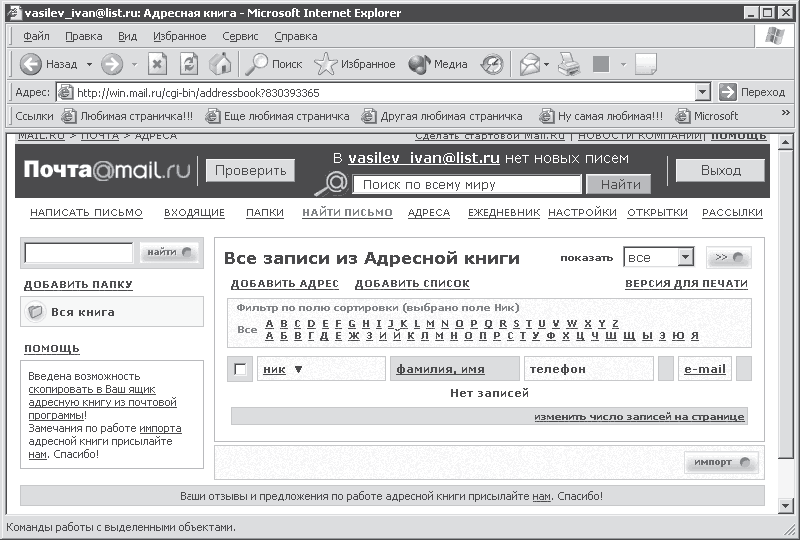800x540 pixels.
Task: Click ДОБАВИТЬ СПИСОК link
Action: [x=412, y=284]
